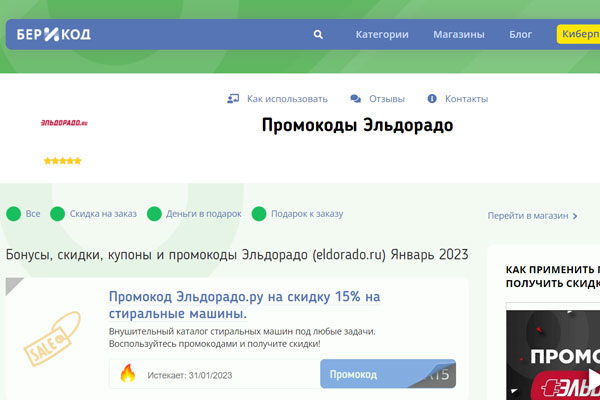Click the fire hot-deal icon
The width and height of the screenshot is (600, 400).
[x=128, y=373]
